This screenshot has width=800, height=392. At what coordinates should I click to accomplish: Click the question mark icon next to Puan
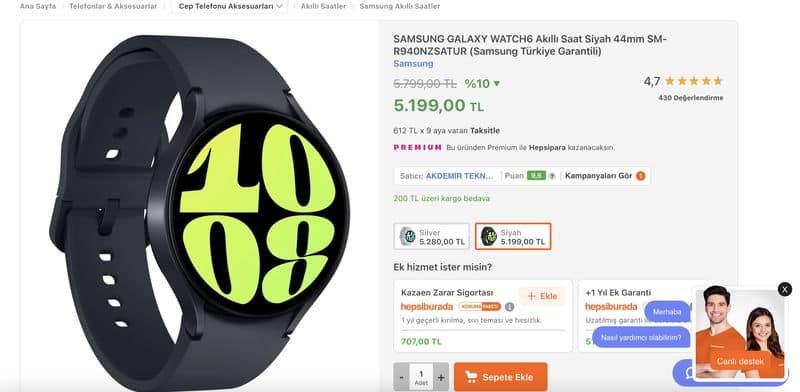(x=552, y=176)
